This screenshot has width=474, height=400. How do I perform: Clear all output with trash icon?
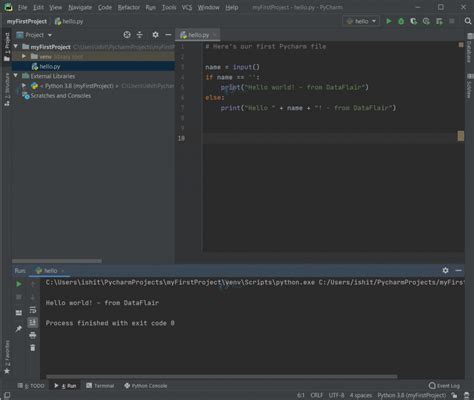pyautogui.click(x=33, y=348)
